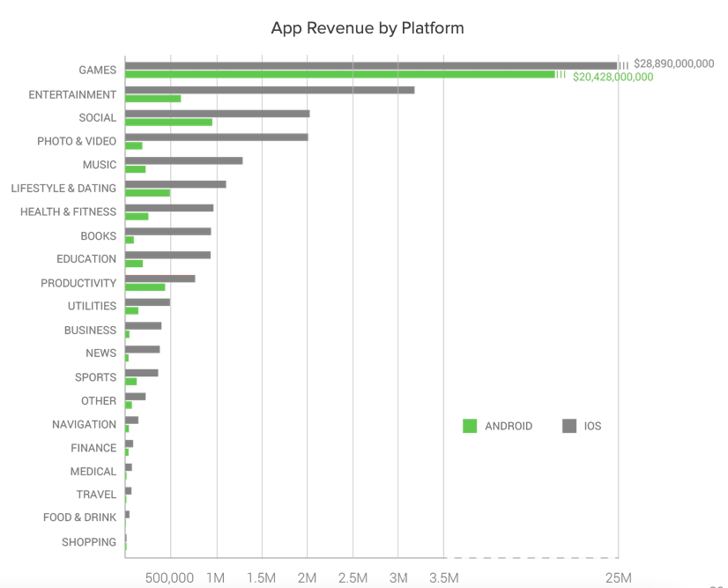The height and width of the screenshot is (588, 728).
Task: Select the gray iOS bar for Games
Action: (370, 65)
